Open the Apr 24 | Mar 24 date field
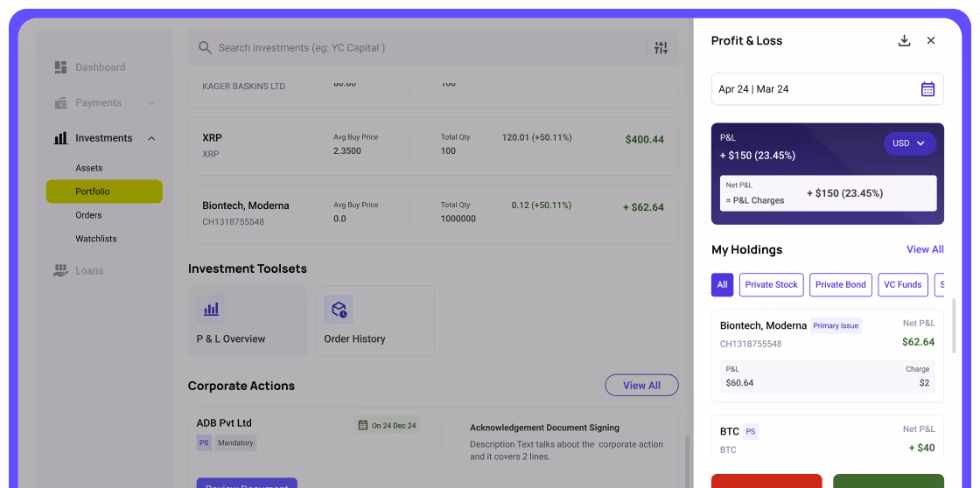 click(x=828, y=89)
